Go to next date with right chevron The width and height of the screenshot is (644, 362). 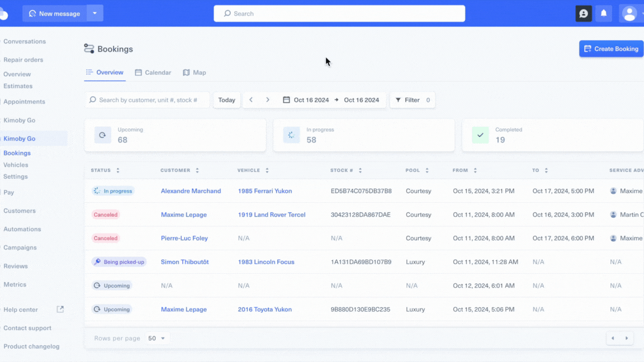(x=268, y=100)
